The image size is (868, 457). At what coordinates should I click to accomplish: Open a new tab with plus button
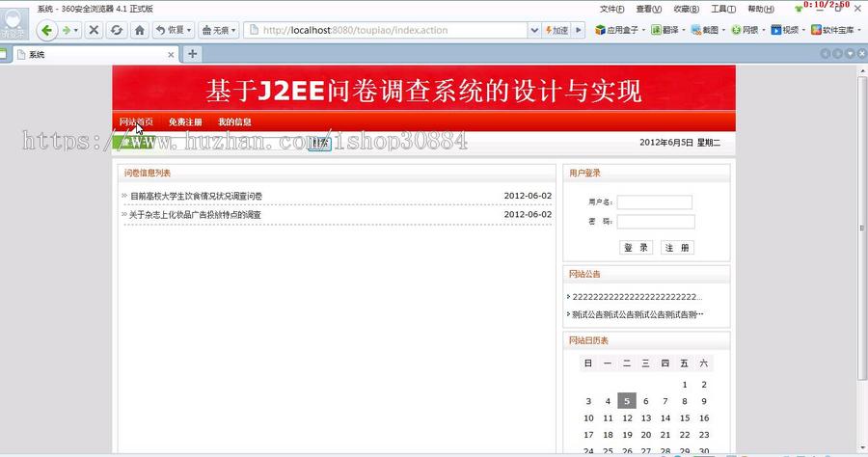click(192, 54)
